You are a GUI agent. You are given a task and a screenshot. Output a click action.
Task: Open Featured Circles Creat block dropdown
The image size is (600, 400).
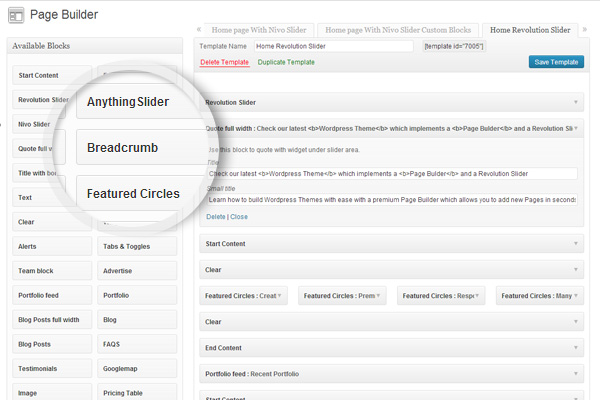point(279,296)
